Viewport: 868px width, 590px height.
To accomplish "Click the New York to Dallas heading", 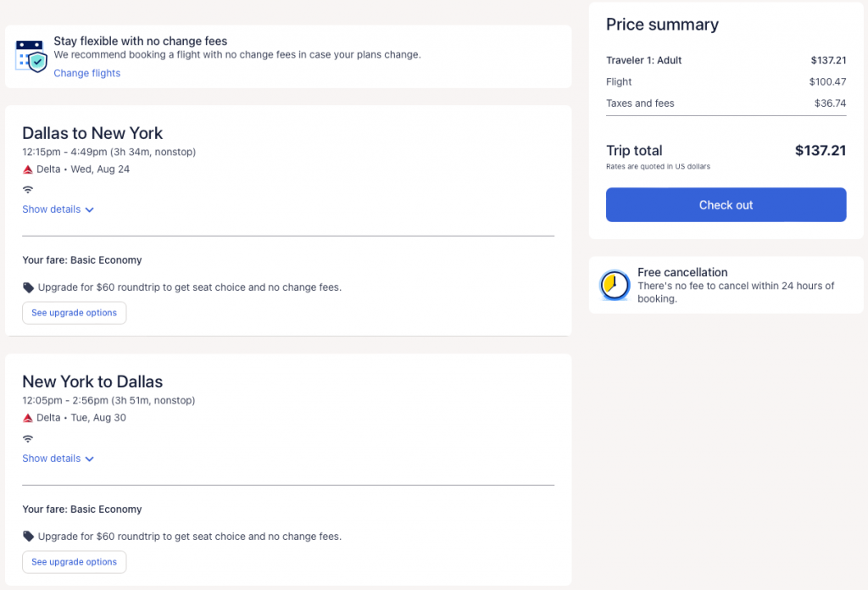I will 92,381.
